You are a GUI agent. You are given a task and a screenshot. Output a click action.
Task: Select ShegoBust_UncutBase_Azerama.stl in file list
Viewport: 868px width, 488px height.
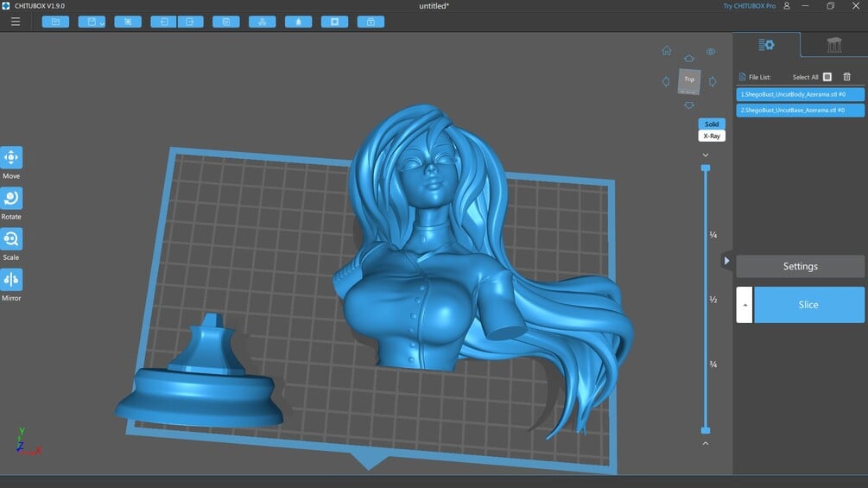pos(800,110)
